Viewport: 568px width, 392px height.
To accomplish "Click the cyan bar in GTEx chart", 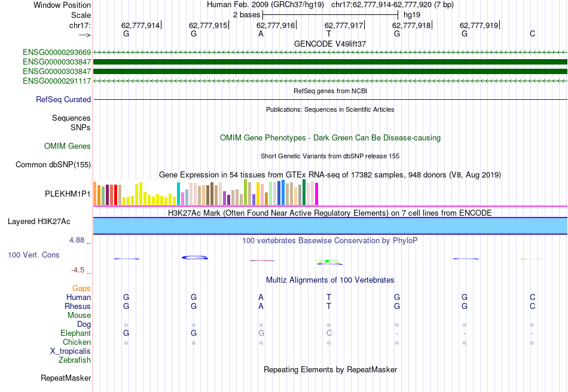I will click(x=178, y=194).
